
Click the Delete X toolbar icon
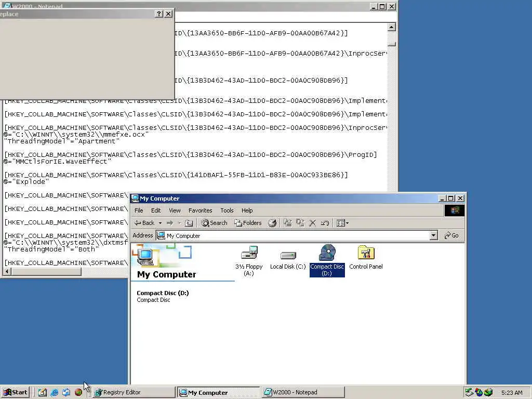pyautogui.click(x=312, y=223)
